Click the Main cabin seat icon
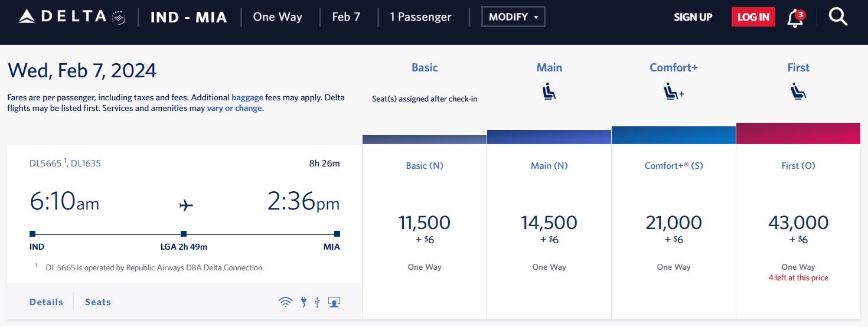 [x=549, y=92]
